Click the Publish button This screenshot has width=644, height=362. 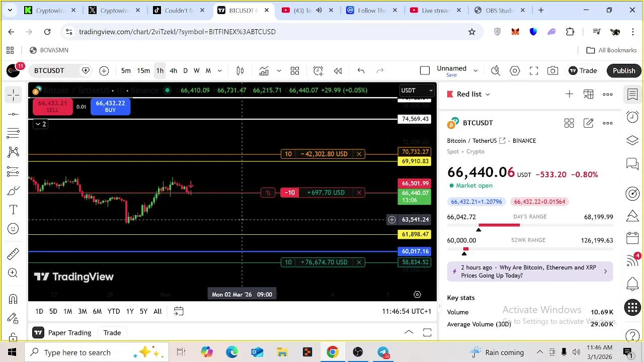pyautogui.click(x=624, y=71)
